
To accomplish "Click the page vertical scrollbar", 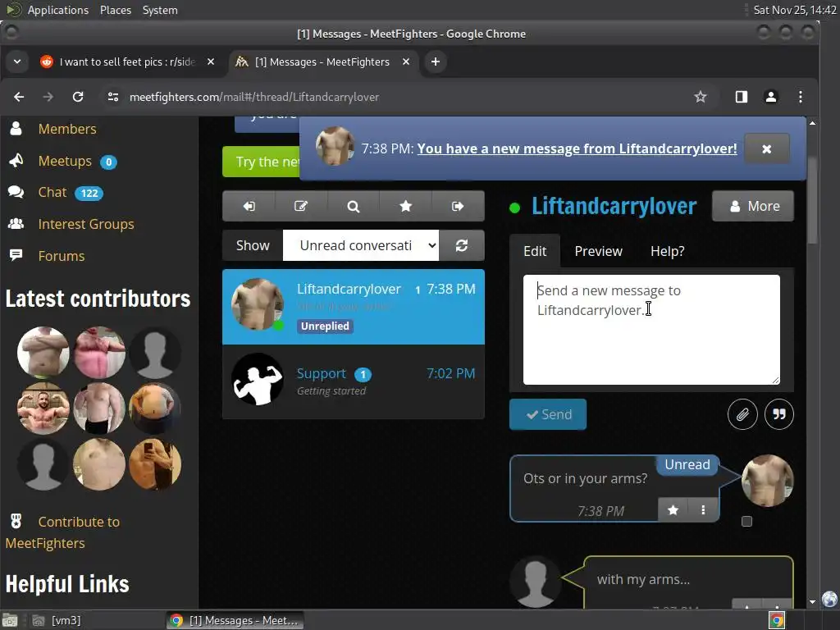I will coord(812,200).
